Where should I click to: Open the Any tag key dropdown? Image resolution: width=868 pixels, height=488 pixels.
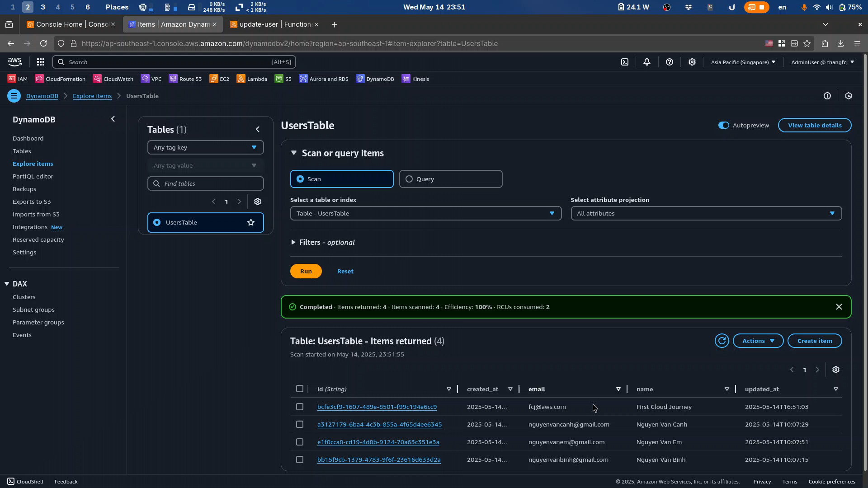(x=205, y=147)
